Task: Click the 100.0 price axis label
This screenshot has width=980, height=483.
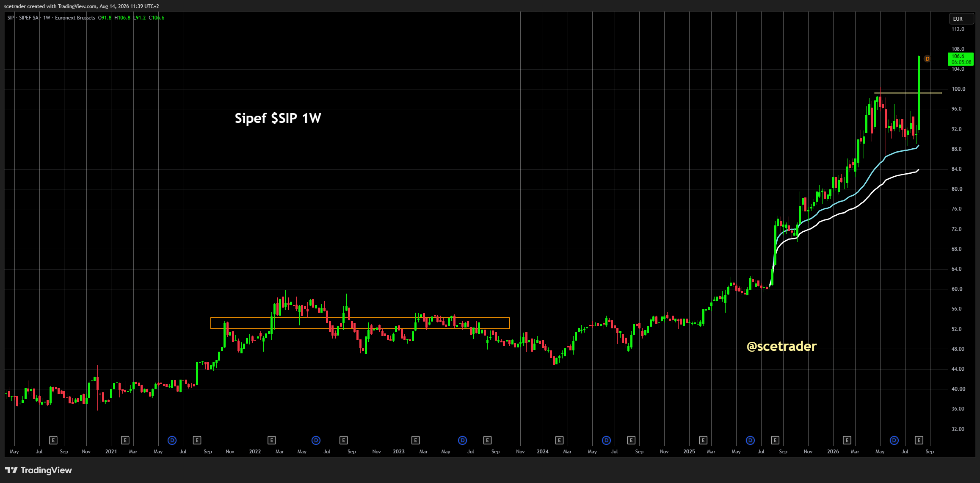Action: tap(958, 89)
